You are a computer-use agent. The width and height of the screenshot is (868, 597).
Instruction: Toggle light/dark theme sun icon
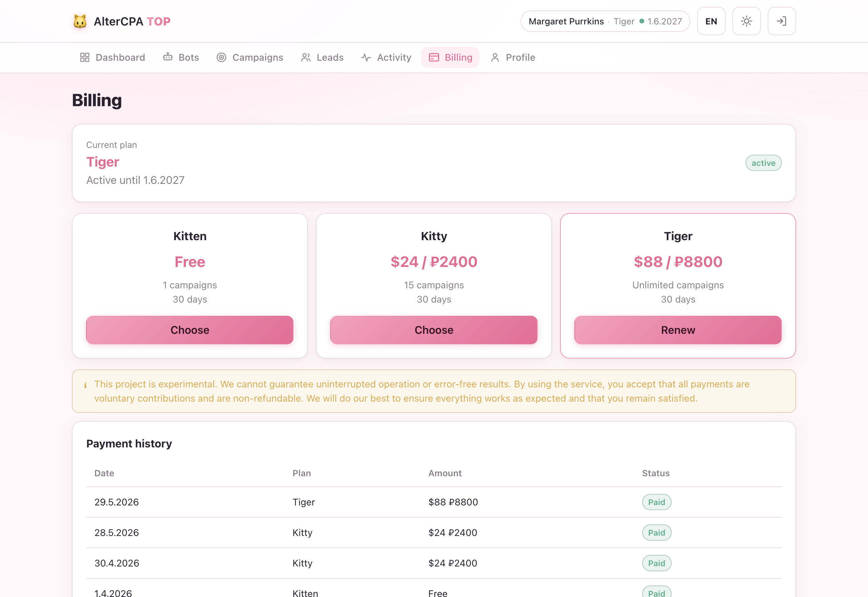(x=746, y=21)
